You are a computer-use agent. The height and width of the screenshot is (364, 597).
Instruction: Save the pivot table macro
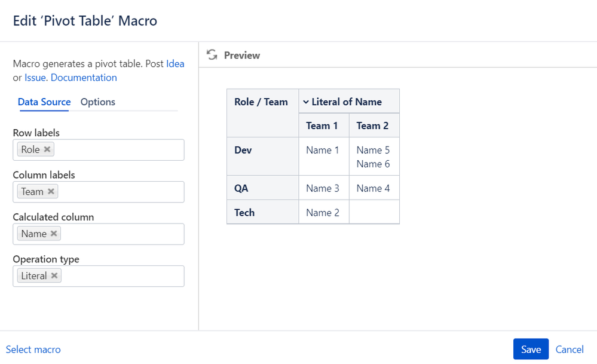coord(531,350)
